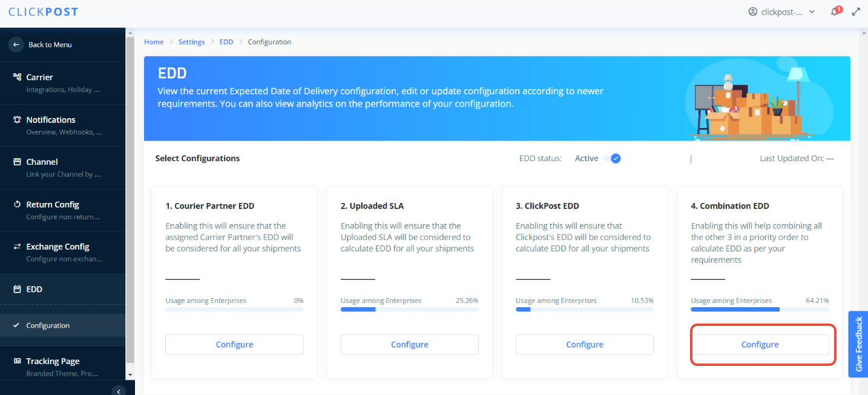Click the 25.26% usage value
Screen dimensions: 868x395
tap(467, 300)
